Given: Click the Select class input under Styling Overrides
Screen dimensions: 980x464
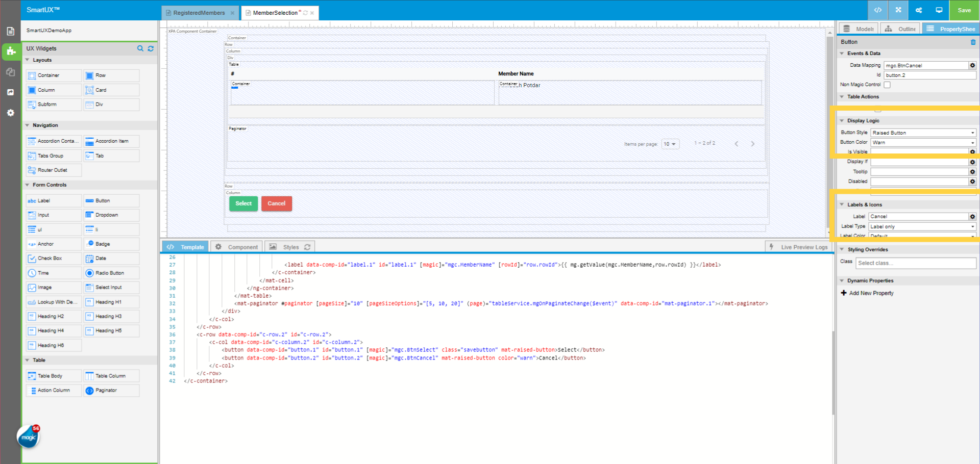Looking at the screenshot, I should click(916, 263).
